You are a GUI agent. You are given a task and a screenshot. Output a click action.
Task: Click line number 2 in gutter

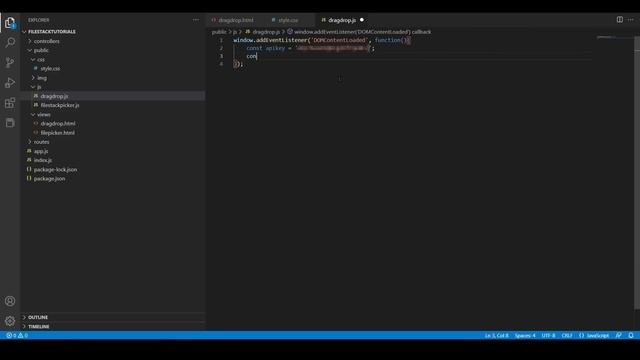click(221, 48)
